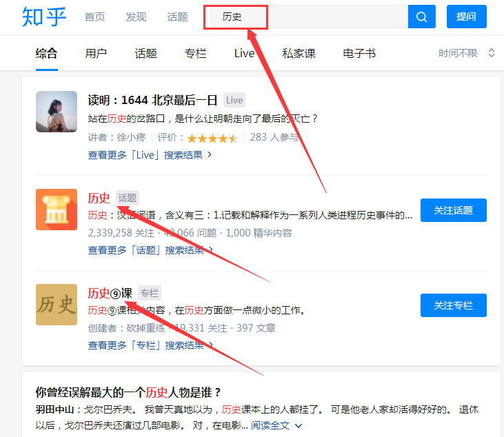Screen dimensions: 504x437
Task: Switch to the 话题 results tab
Action: (145, 53)
